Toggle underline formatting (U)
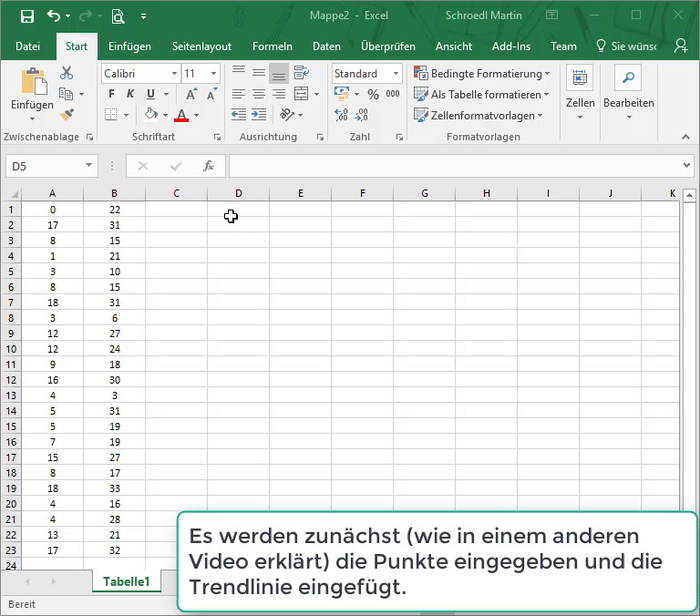This screenshot has height=616, width=700. [151, 94]
